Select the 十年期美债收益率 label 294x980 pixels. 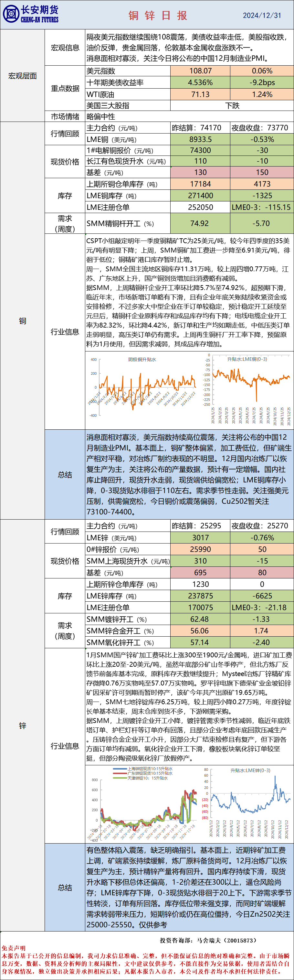click(x=115, y=82)
